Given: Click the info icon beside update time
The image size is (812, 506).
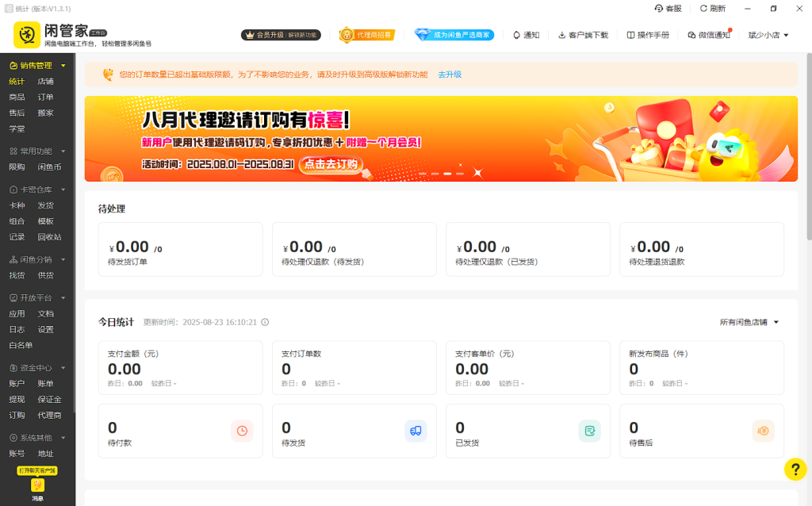Looking at the screenshot, I should [x=265, y=322].
